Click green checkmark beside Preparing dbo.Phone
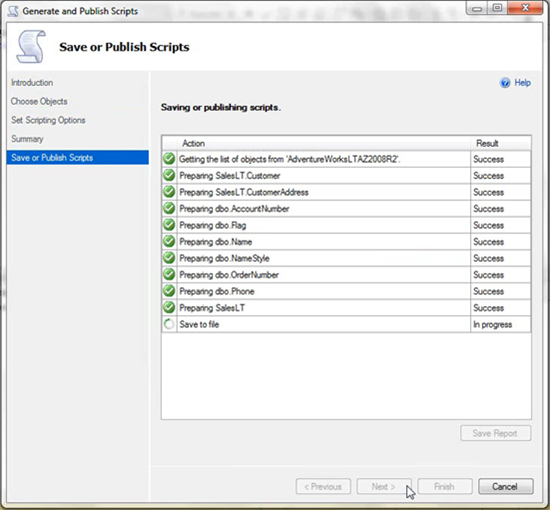550x510 pixels. click(169, 291)
